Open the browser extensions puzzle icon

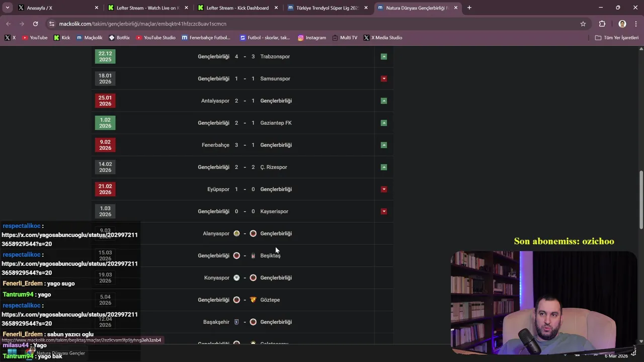click(x=602, y=24)
